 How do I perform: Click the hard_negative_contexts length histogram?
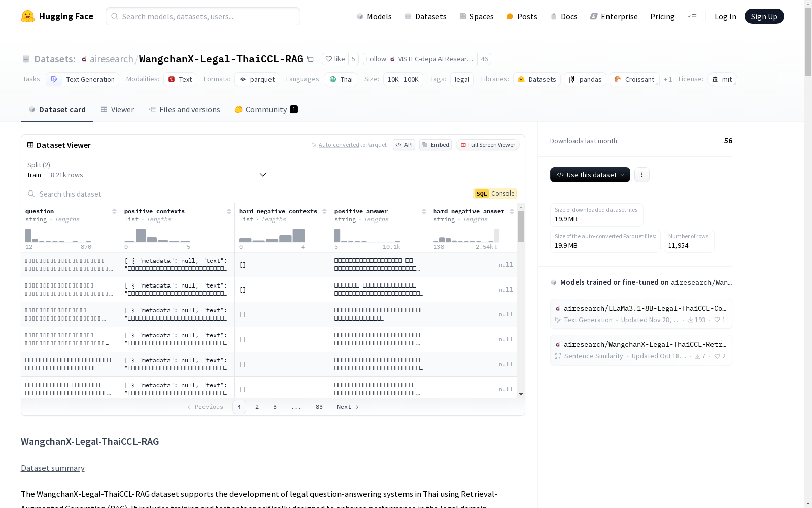tap(272, 235)
